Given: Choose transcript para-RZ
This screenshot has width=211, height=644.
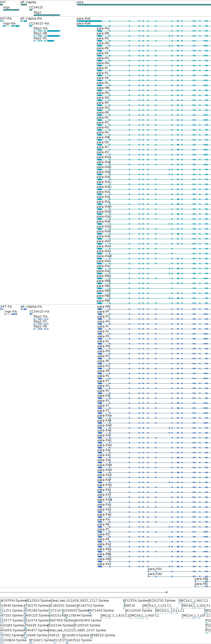Looking at the screenshot, I should [x=103, y=152].
